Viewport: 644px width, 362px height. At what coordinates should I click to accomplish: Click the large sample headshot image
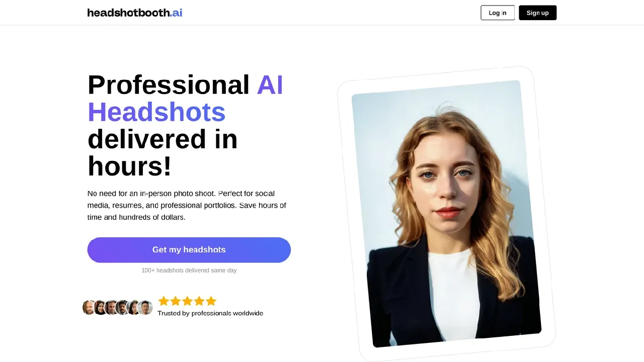[446, 214]
